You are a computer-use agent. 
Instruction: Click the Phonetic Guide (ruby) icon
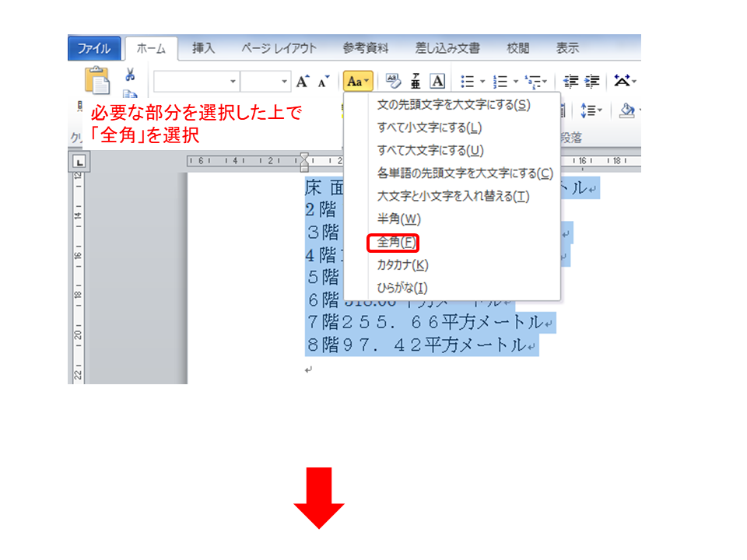(x=416, y=81)
